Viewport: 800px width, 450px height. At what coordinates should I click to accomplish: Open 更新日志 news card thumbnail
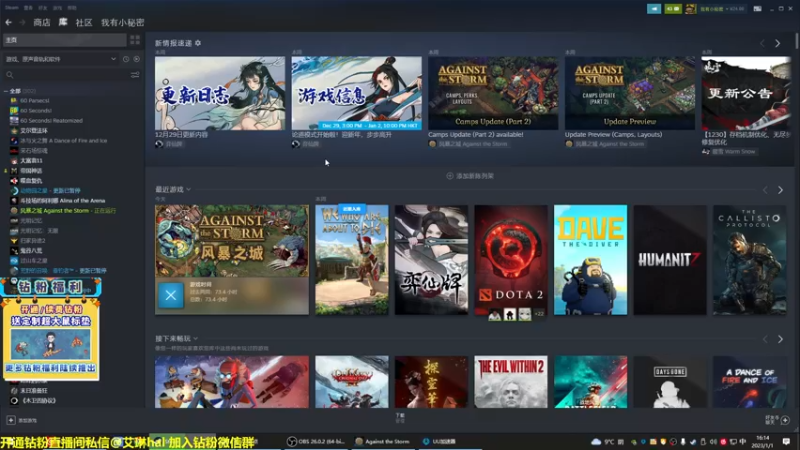tap(220, 93)
